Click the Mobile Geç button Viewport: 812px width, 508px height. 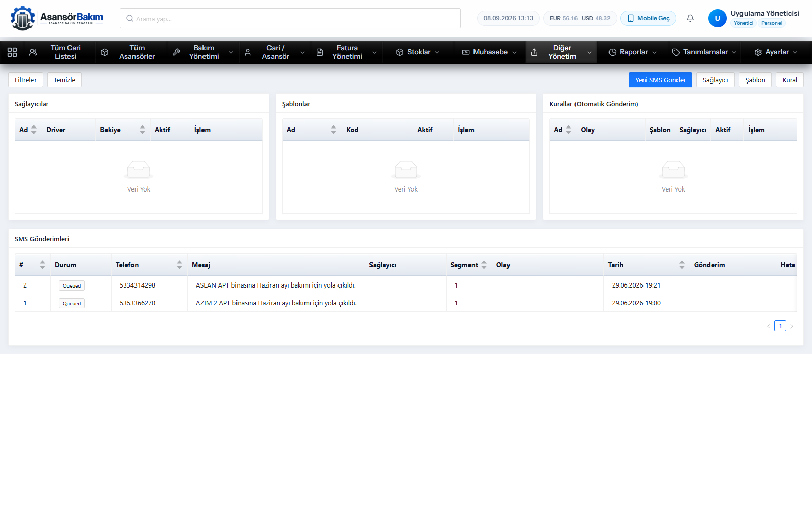click(x=648, y=18)
